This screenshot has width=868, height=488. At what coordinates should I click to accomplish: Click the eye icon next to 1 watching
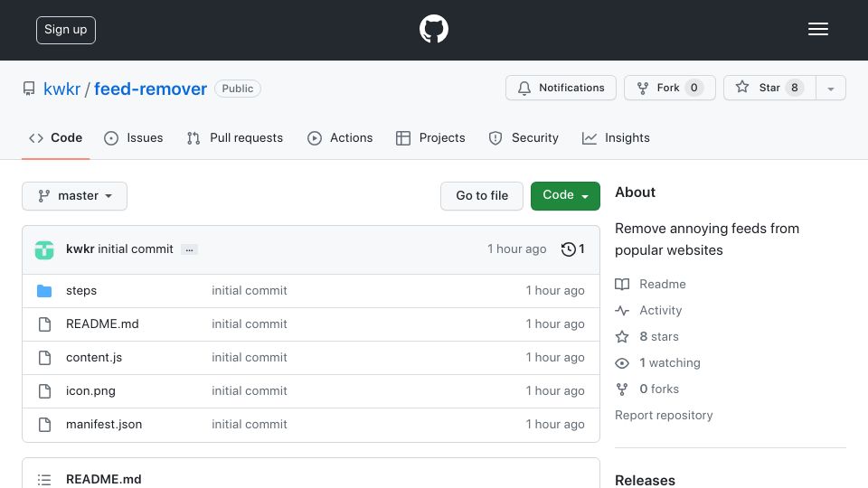(622, 363)
